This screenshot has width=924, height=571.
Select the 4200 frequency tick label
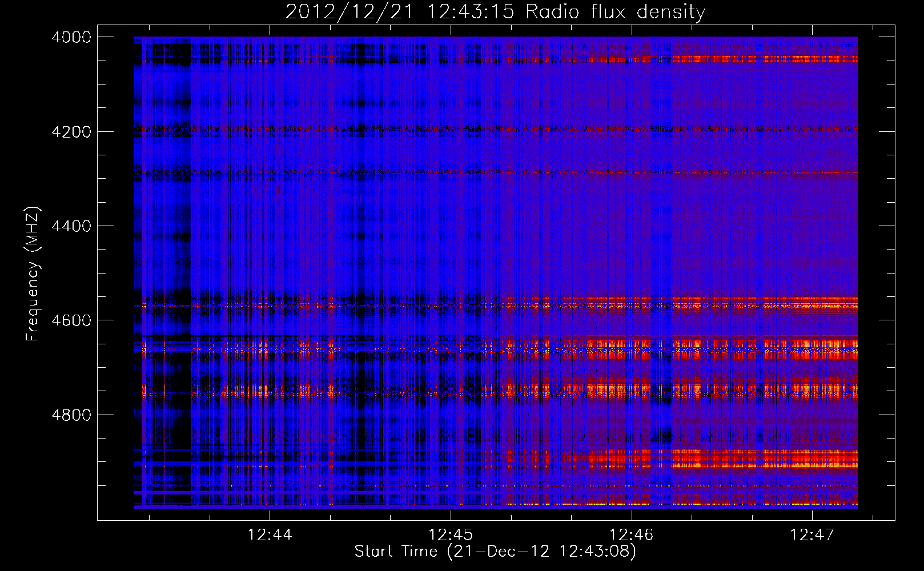[71, 132]
